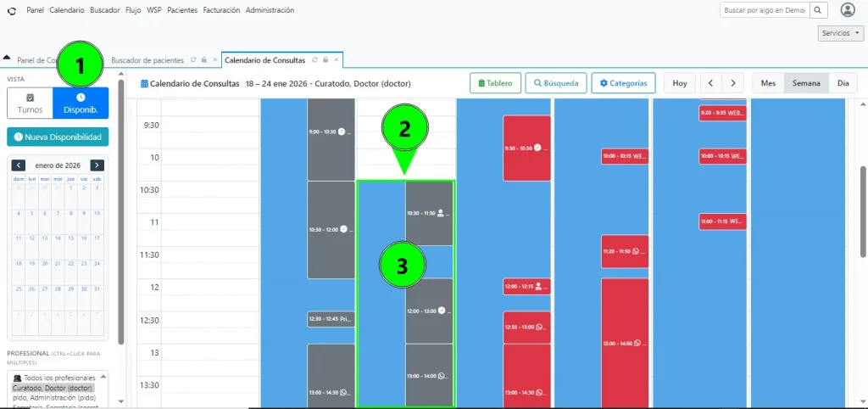Image resolution: width=868 pixels, height=409 pixels.
Task: Switch view to Turnos
Action: (30, 103)
